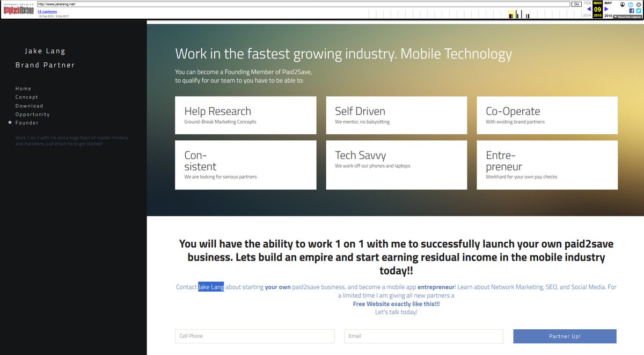Click the 'Let's talk today!' text
Screen dimensions: 644x355
point(396,312)
